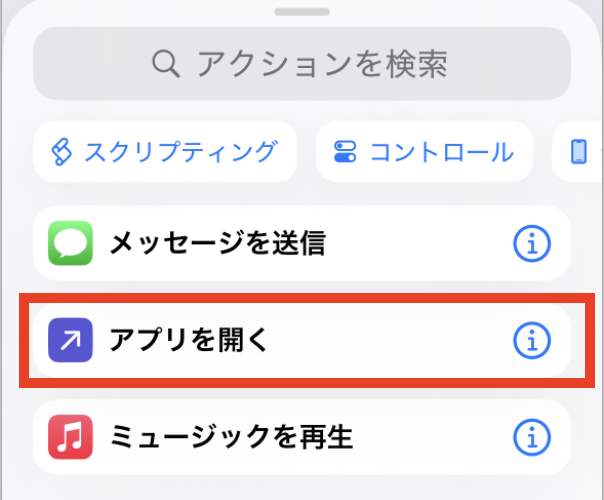Show info for アプリを開く
Screen dimensions: 604x500
point(531,340)
